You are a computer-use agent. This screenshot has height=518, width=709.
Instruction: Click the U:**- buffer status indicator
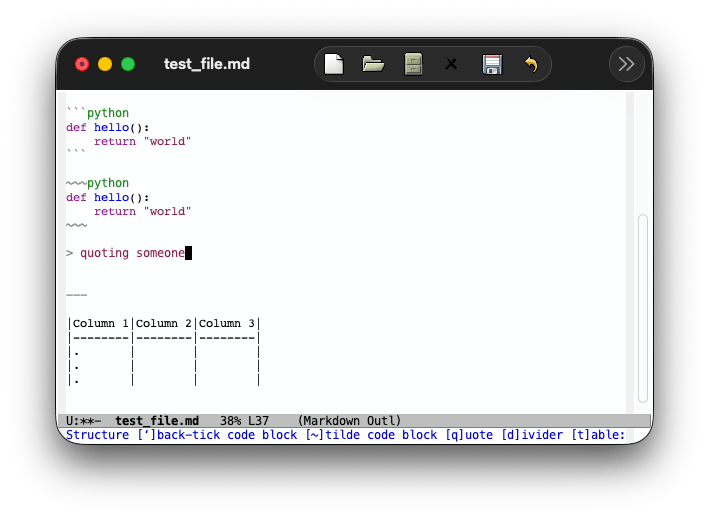coord(84,421)
